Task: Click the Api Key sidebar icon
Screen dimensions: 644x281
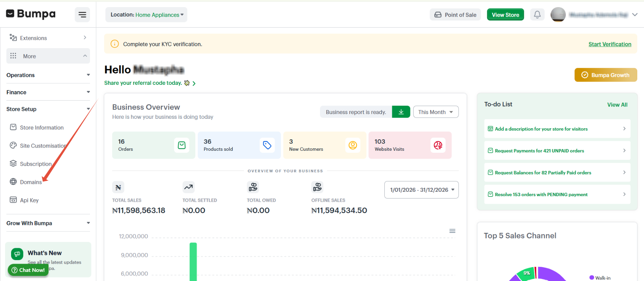Action: [x=13, y=200]
